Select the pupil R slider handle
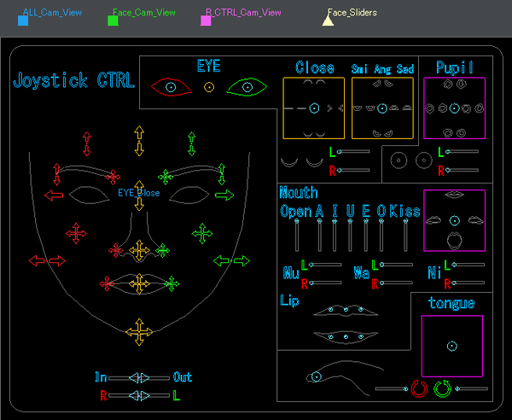The image size is (512, 420). pos(448,170)
